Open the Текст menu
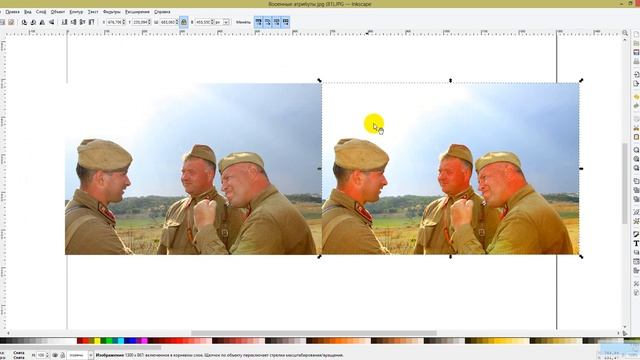 pos(93,12)
